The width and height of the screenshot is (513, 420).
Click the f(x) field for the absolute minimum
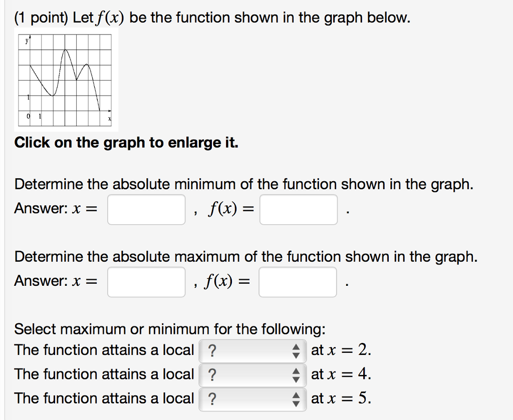298,210
